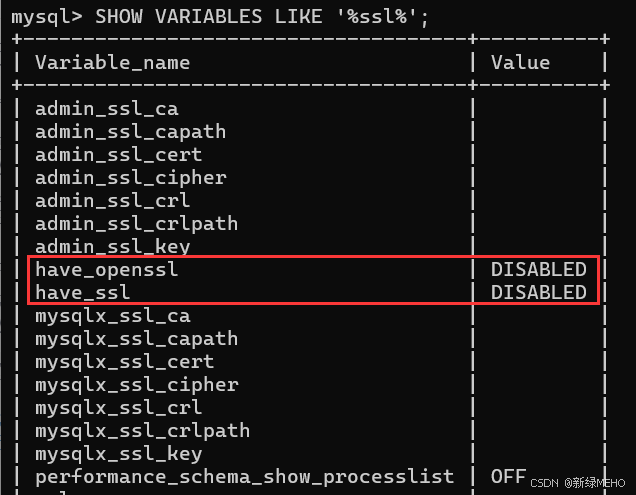Click the admin_ssl_cert entry

(118, 155)
